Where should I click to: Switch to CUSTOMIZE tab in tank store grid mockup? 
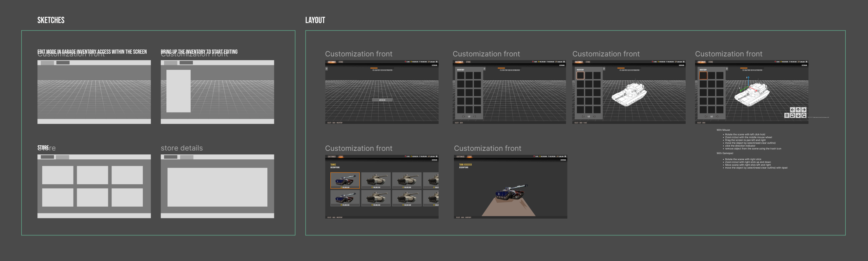pos(332,157)
